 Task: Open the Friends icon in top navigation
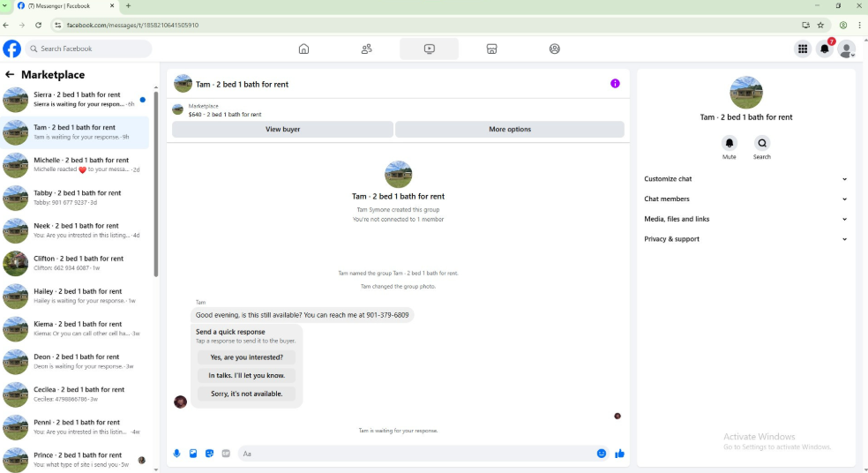coord(366,49)
